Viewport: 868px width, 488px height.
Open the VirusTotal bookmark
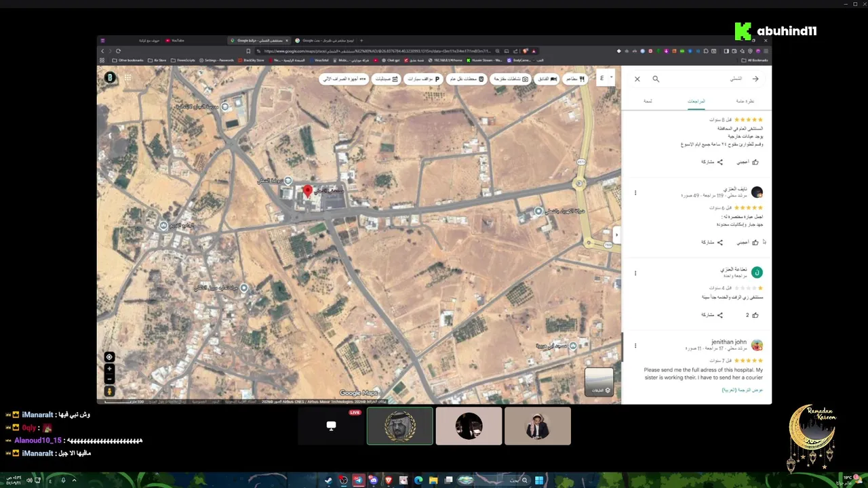(318, 60)
